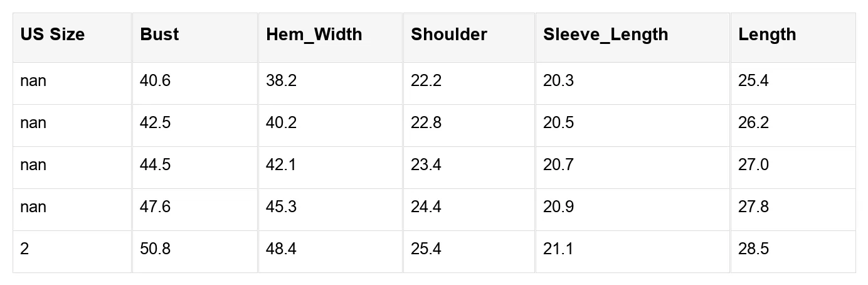
Task: Click the Length value 27.0
Action: tap(753, 165)
